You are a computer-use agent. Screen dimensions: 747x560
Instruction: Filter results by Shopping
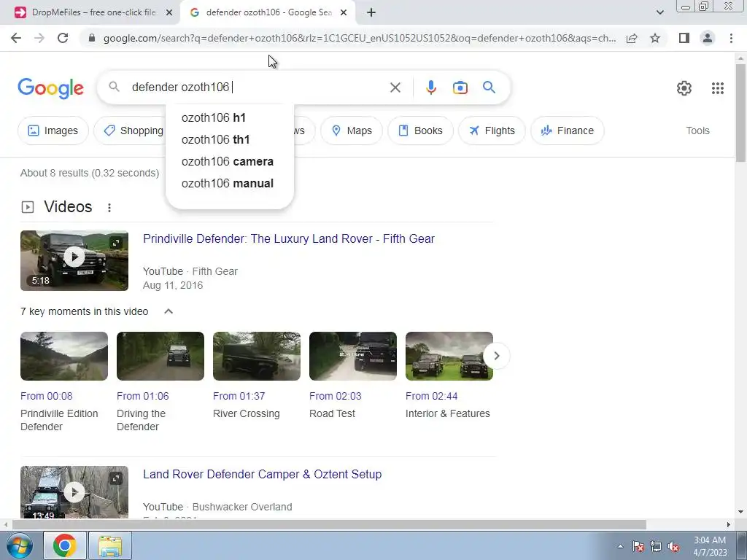tap(130, 131)
